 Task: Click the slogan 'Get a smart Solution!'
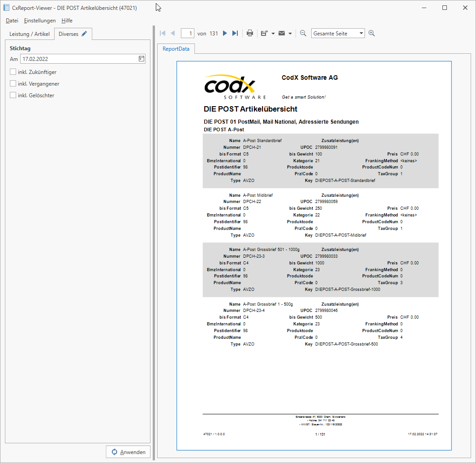click(x=304, y=97)
